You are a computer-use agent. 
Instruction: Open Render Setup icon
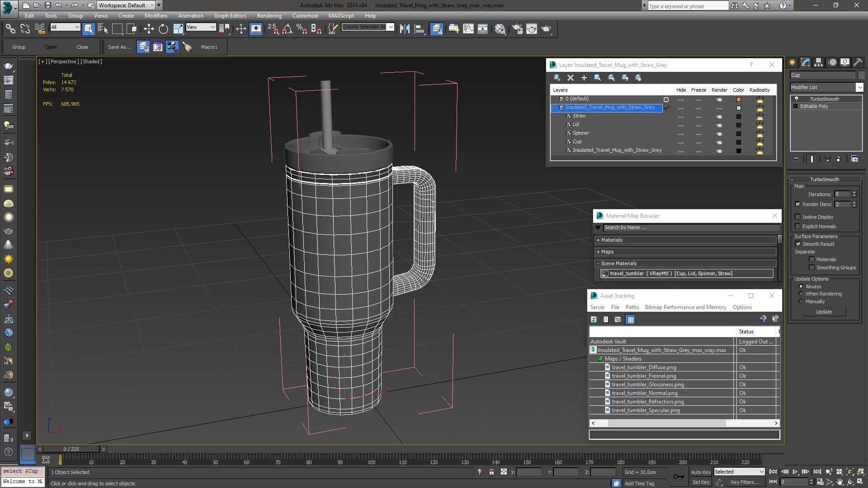pos(517,29)
